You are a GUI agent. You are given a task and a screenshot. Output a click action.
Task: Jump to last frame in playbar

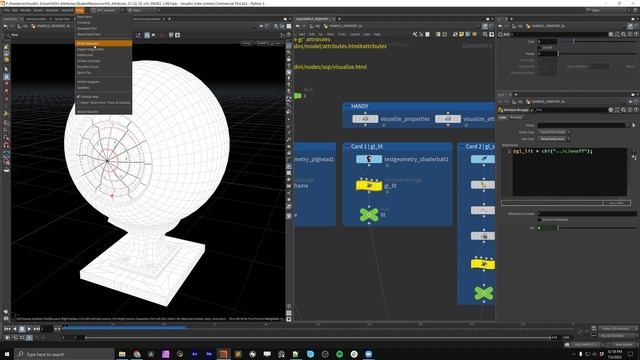pos(37,329)
